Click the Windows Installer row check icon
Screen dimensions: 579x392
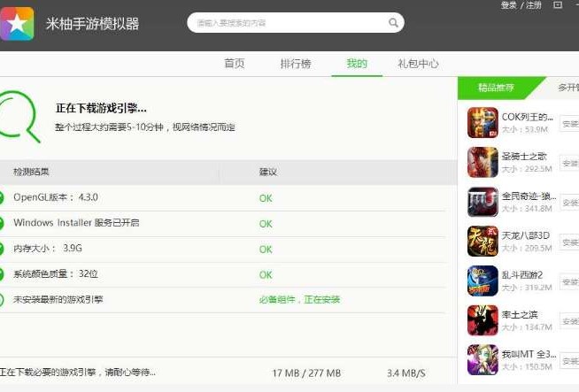pyautogui.click(x=2, y=223)
